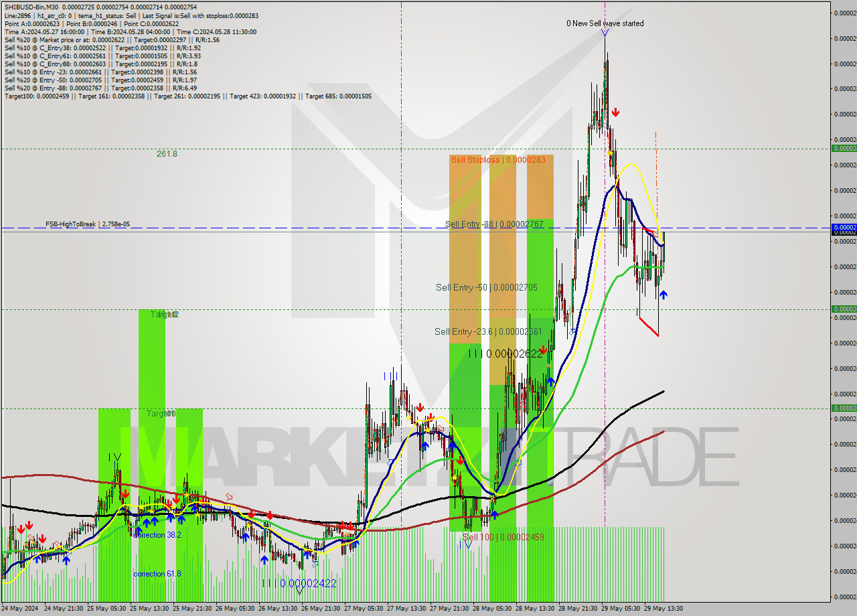
Task: Click the 'Sell %10 @ C_Entry38' line
Action: pos(102,48)
